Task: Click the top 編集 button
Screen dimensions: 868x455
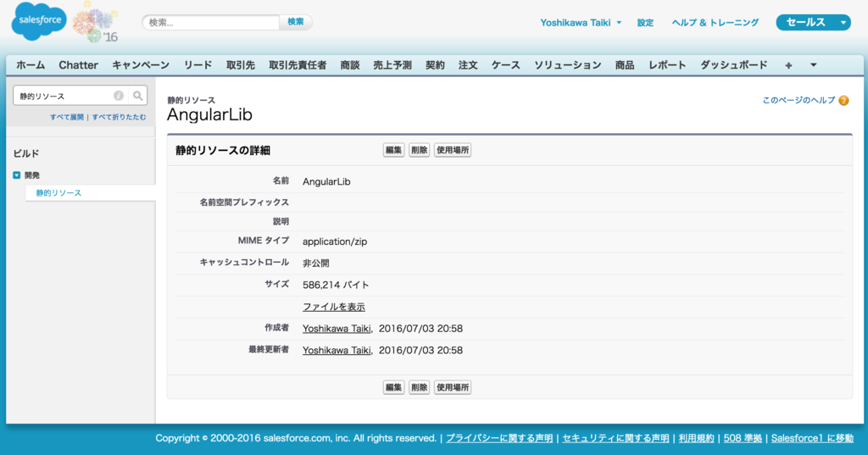Action: click(x=393, y=150)
